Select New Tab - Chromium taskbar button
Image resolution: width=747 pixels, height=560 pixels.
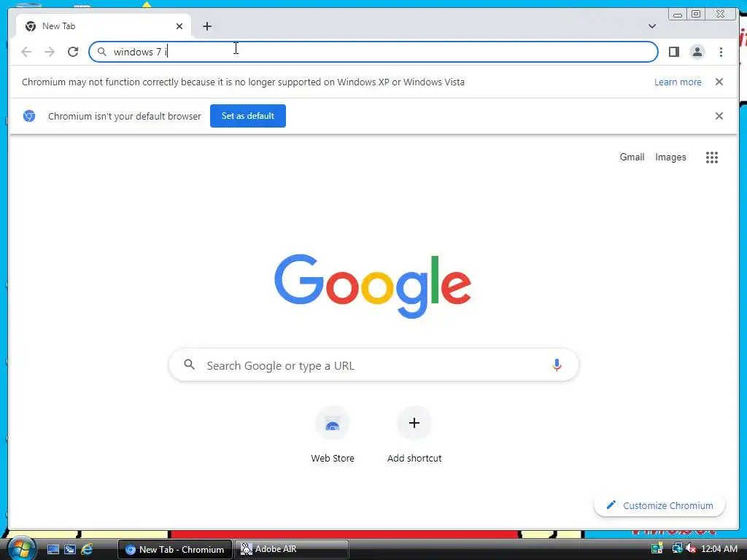[175, 549]
